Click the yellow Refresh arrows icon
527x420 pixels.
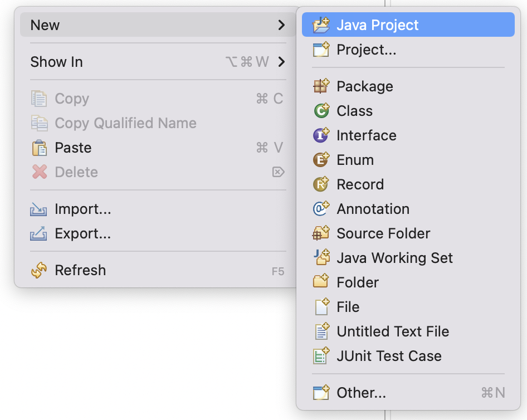pos(39,270)
